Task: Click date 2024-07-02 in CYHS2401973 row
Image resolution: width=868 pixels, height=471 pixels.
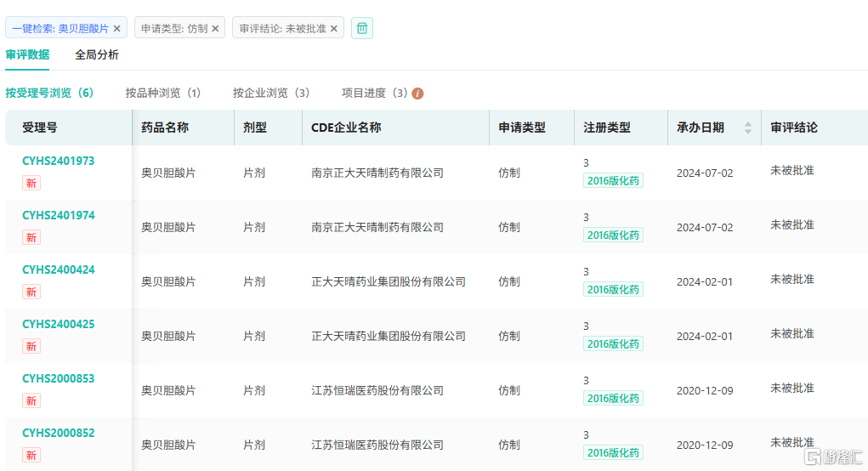Action: point(705,173)
